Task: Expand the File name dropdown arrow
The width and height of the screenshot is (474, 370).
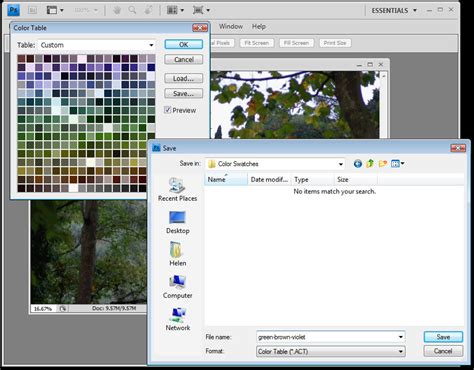Action: click(401, 337)
